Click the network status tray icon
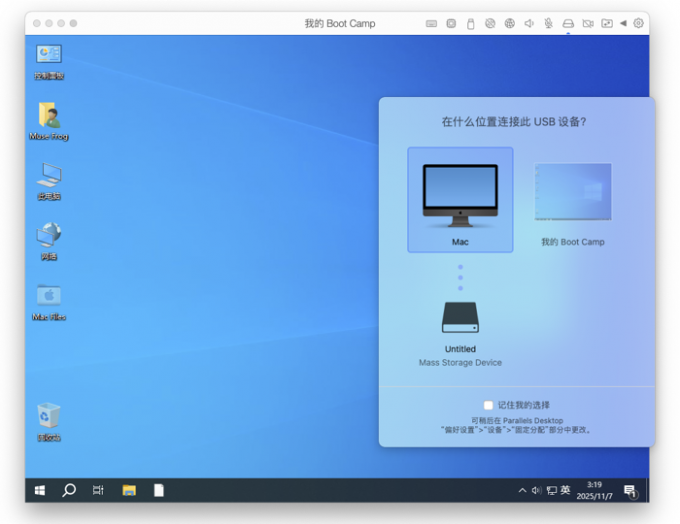680x524 pixels. [x=551, y=491]
